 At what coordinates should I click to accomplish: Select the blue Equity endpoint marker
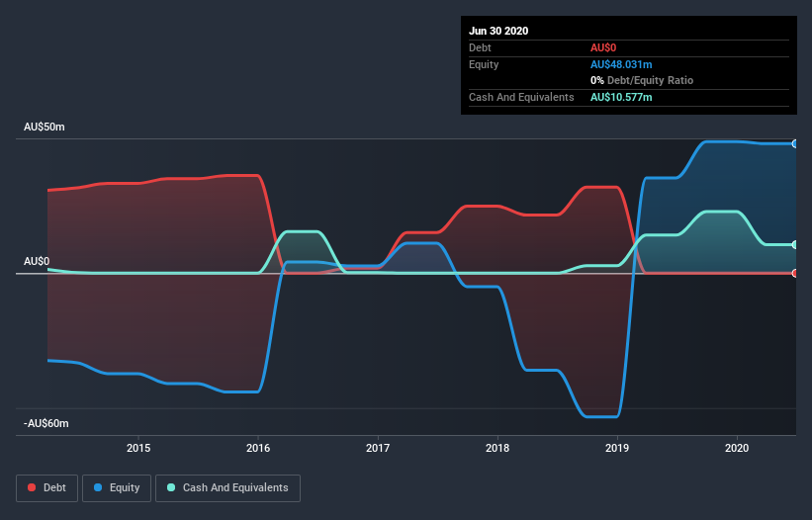[795, 144]
